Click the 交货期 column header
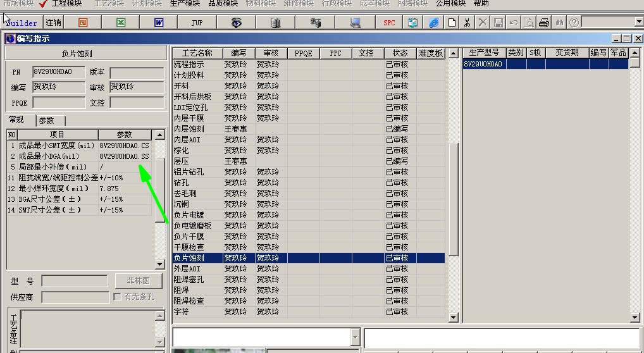 [567, 53]
